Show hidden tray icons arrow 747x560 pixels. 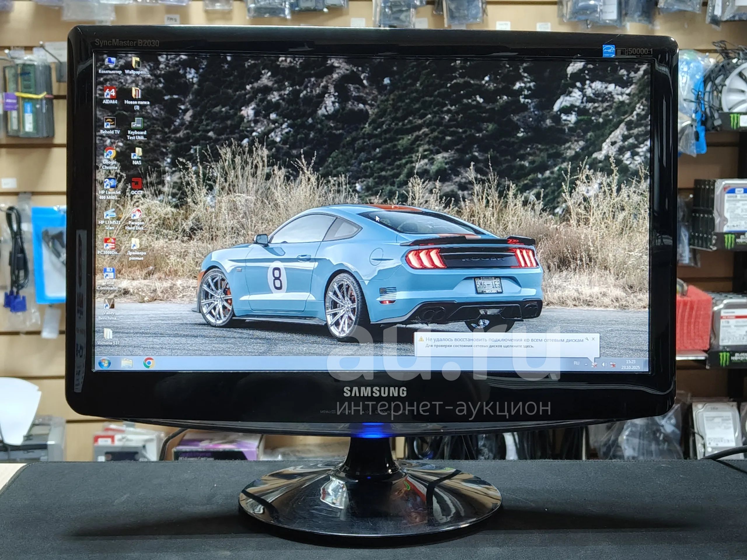(x=586, y=364)
